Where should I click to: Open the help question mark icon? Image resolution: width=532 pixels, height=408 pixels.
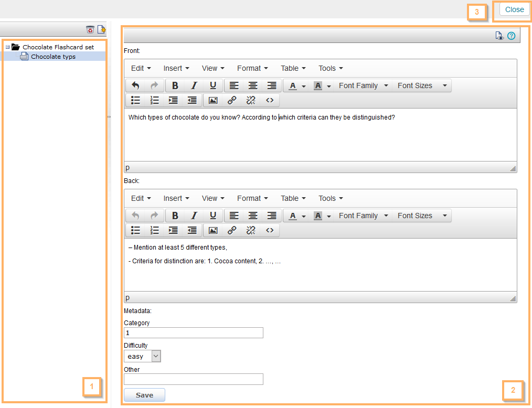511,36
